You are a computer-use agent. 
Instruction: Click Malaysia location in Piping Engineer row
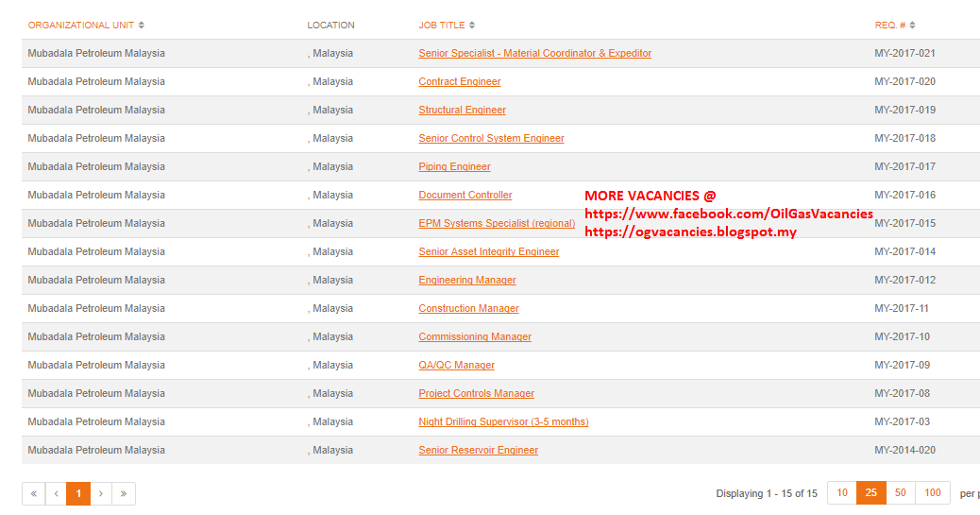click(330, 166)
